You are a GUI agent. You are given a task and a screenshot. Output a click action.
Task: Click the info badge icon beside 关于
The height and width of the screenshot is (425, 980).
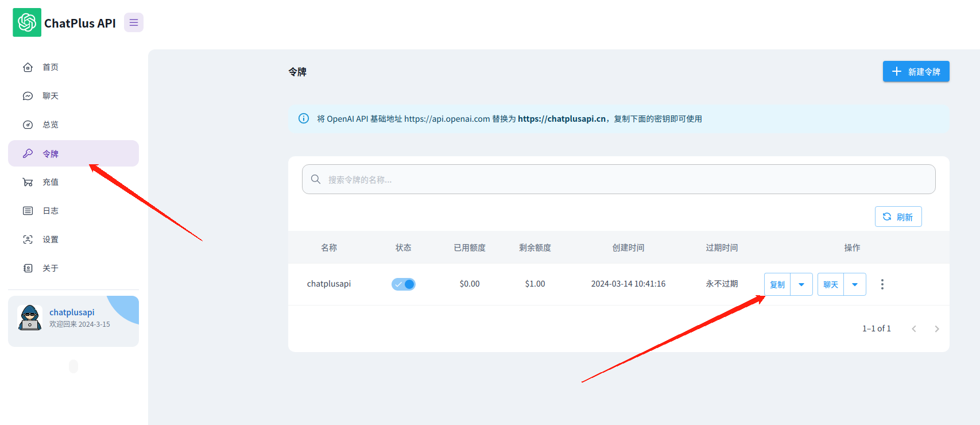28,268
